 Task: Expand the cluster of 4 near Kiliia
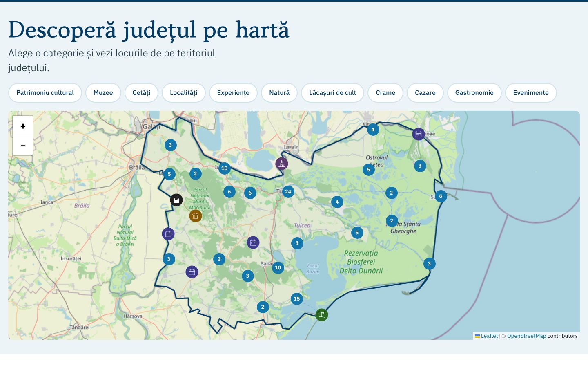373,130
